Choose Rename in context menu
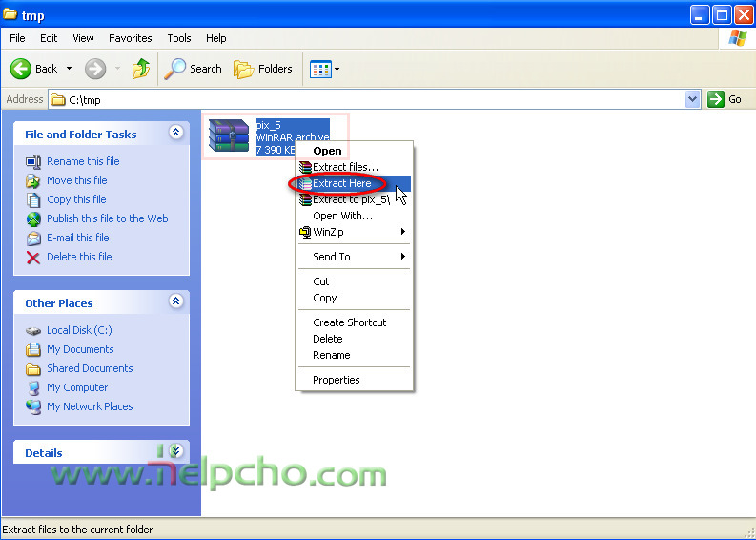 354,355
